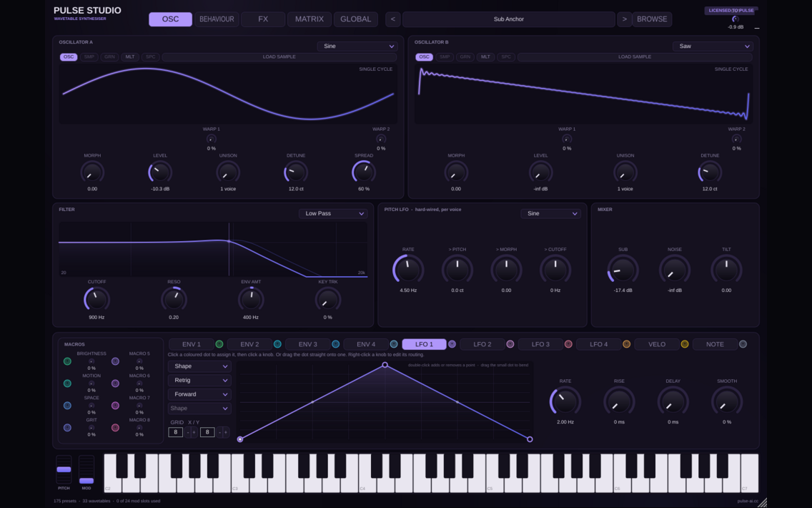The image size is (812, 508).
Task: Click the BRIGHTNESS macro mini knob
Action: click(x=91, y=361)
